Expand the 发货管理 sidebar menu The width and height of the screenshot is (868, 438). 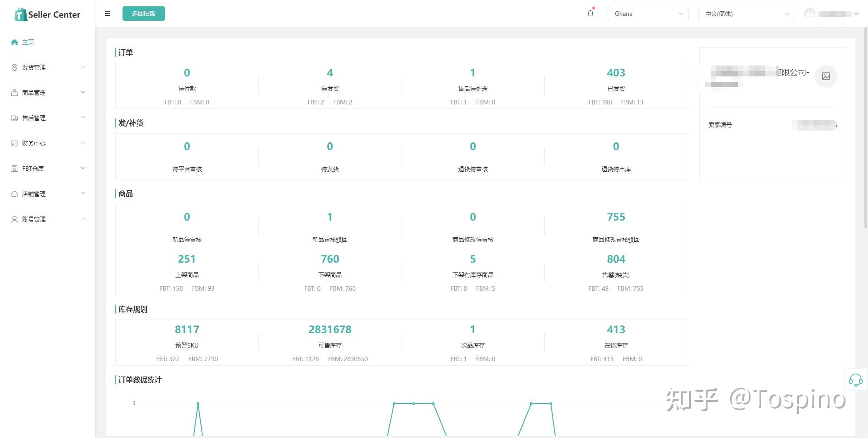click(x=47, y=67)
